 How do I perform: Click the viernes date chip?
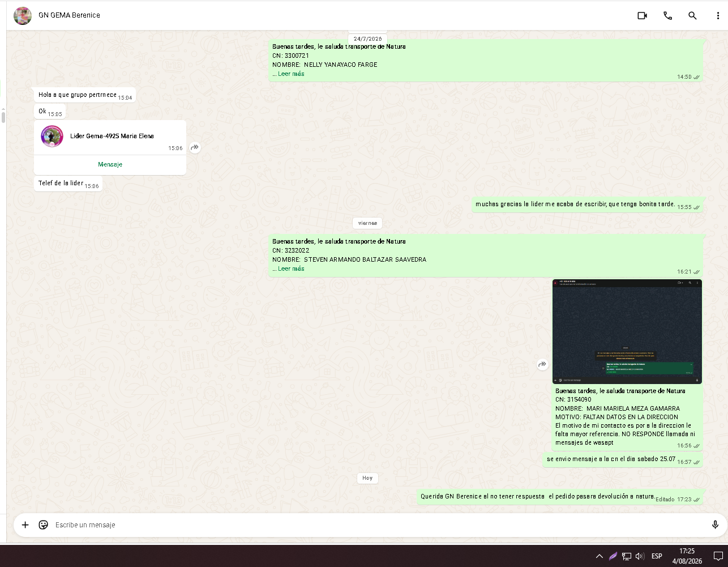(367, 223)
